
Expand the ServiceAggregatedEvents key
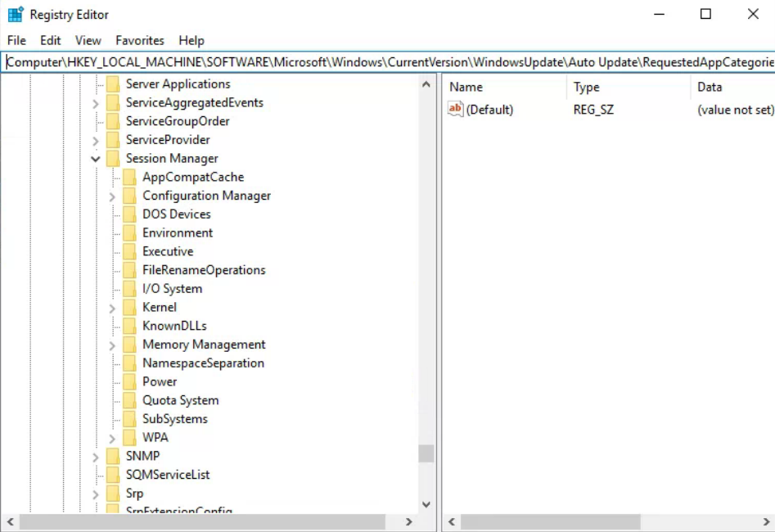pyautogui.click(x=96, y=103)
